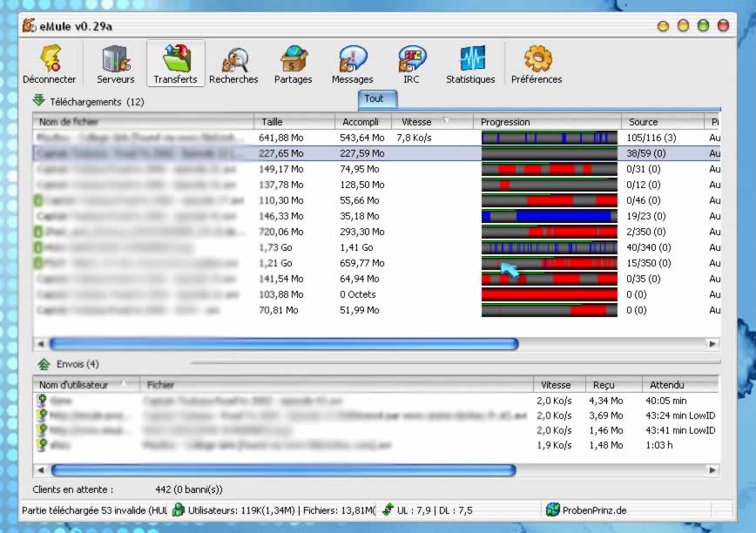This screenshot has height=533, width=756.
Task: Click the uploads horizontal scrollbar thumb
Action: coord(284,470)
